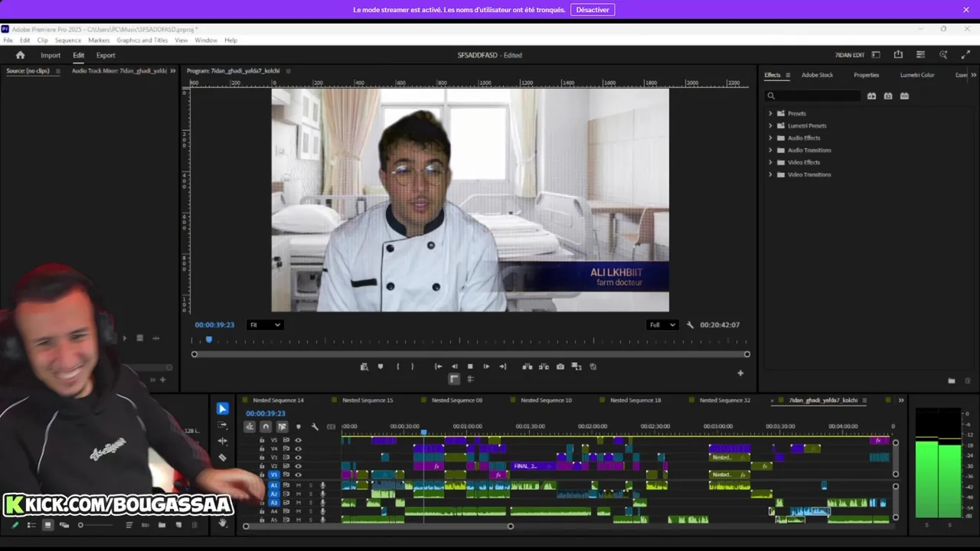Export frame with camera icon
The height and width of the screenshot is (551, 980).
[x=560, y=367]
